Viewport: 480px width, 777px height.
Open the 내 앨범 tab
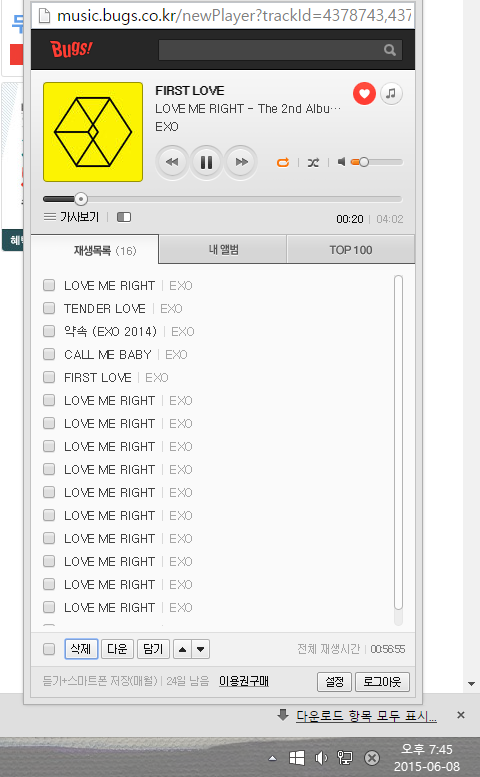(x=223, y=250)
